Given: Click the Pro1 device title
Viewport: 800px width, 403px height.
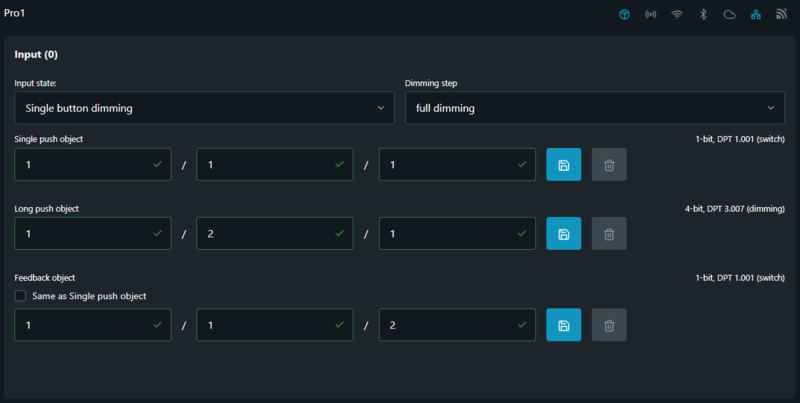Looking at the screenshot, I should coord(17,14).
